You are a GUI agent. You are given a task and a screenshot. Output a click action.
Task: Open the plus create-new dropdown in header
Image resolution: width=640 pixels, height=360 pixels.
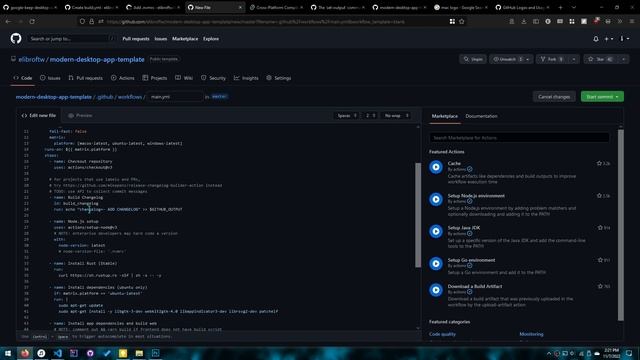click(x=608, y=39)
